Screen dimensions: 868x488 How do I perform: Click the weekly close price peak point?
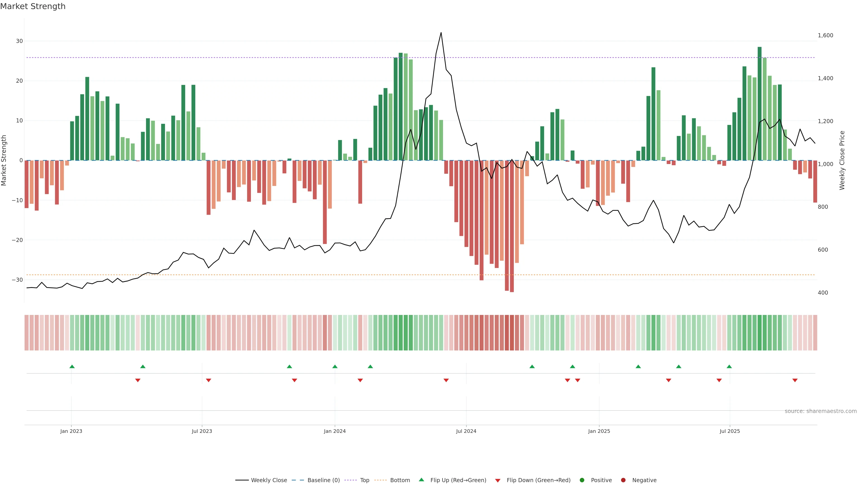coord(441,33)
